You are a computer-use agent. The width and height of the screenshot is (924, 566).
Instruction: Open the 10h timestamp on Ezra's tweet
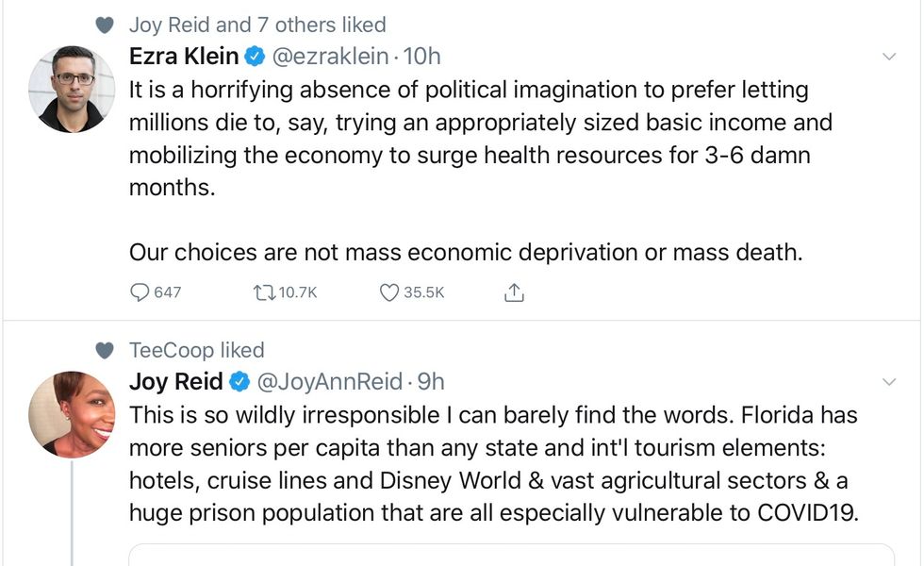point(422,57)
